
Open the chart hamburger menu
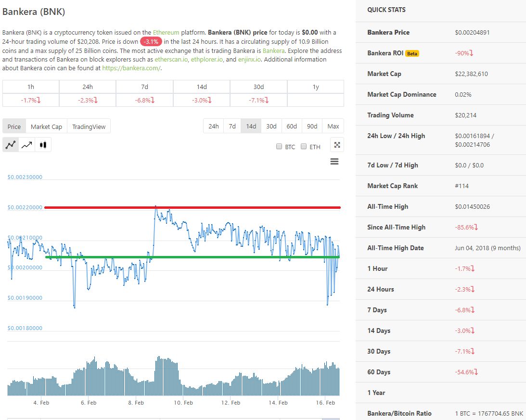[x=334, y=162]
